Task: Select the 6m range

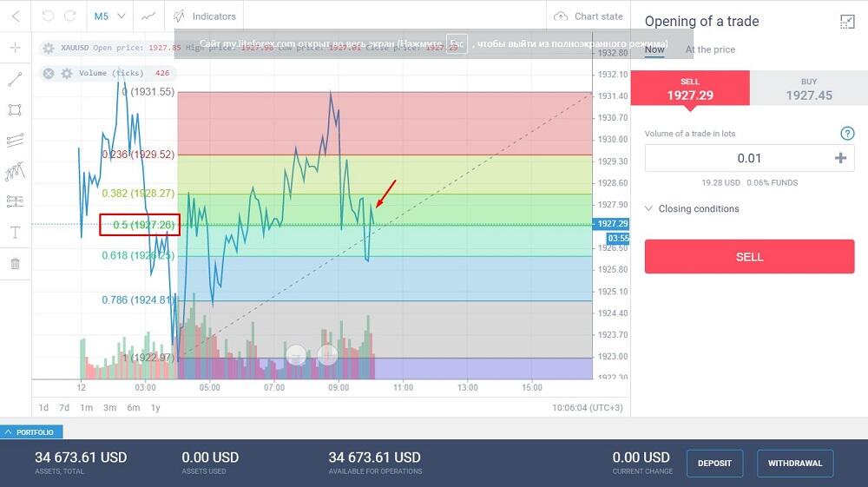Action: [134, 407]
